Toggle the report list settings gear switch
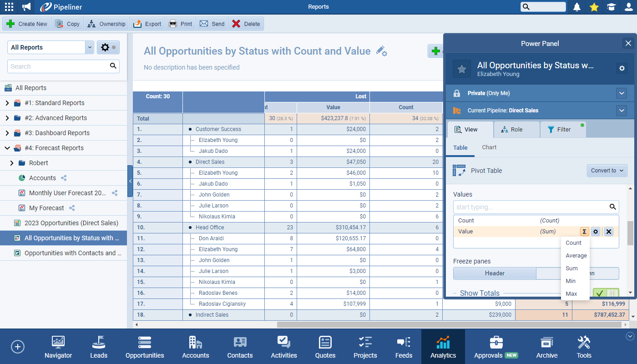The height and width of the screenshot is (364, 637). tap(108, 47)
